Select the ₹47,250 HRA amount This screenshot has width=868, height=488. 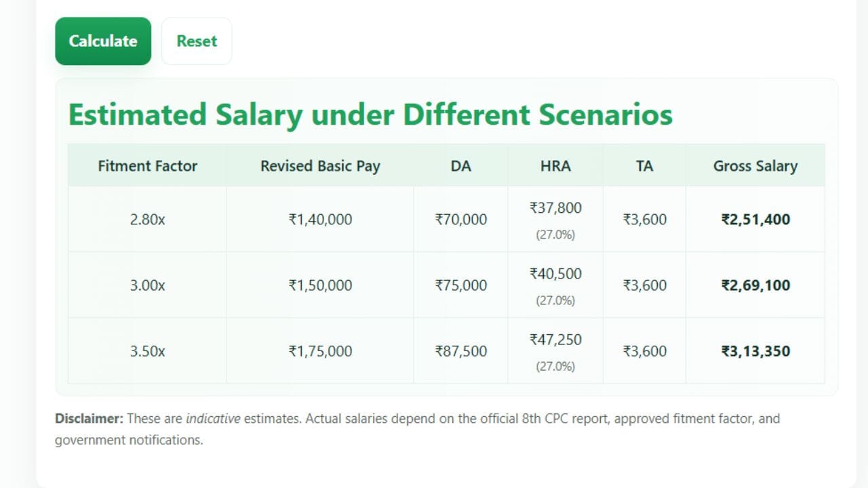click(555, 340)
